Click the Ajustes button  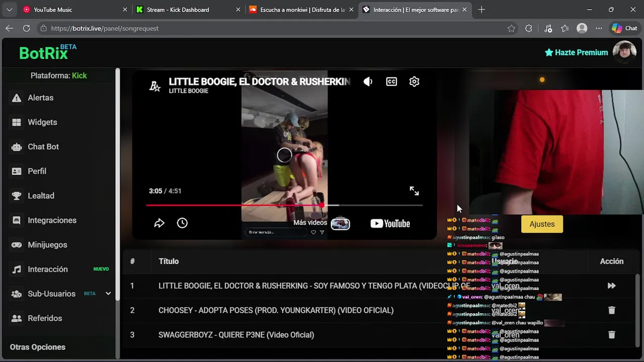pos(542,224)
